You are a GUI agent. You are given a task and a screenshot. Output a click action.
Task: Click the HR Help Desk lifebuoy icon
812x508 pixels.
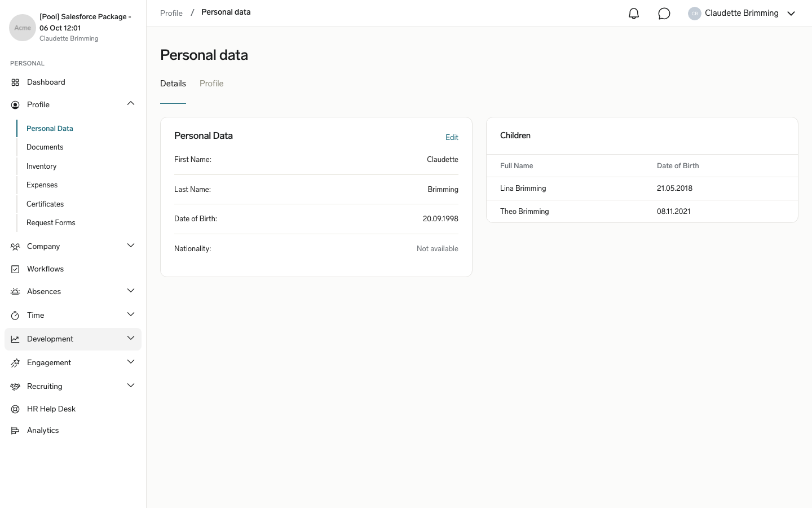click(15, 409)
